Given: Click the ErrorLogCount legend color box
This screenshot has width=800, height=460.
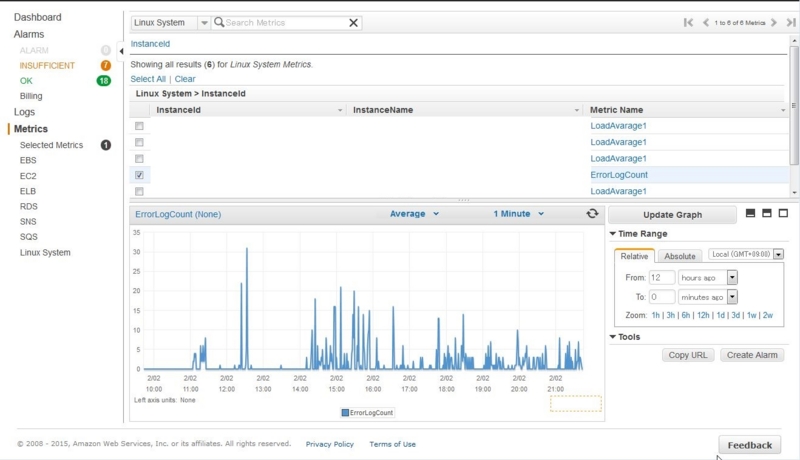Looking at the screenshot, I should [x=345, y=413].
